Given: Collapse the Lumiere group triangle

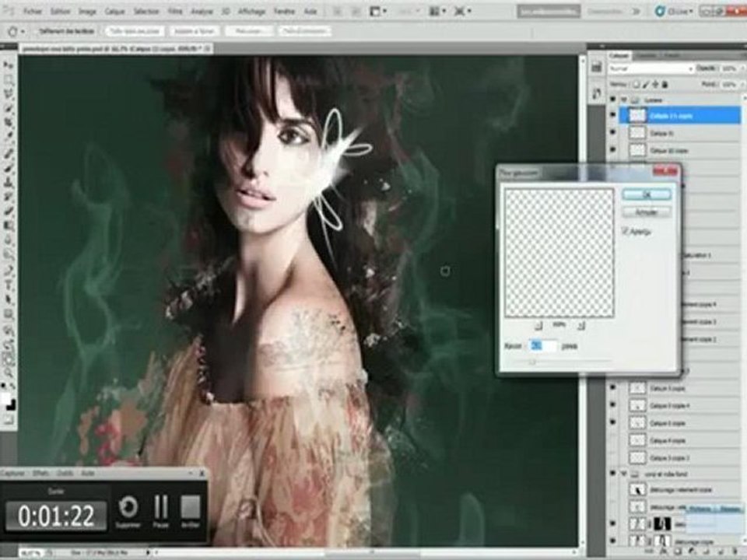Looking at the screenshot, I should pos(623,100).
